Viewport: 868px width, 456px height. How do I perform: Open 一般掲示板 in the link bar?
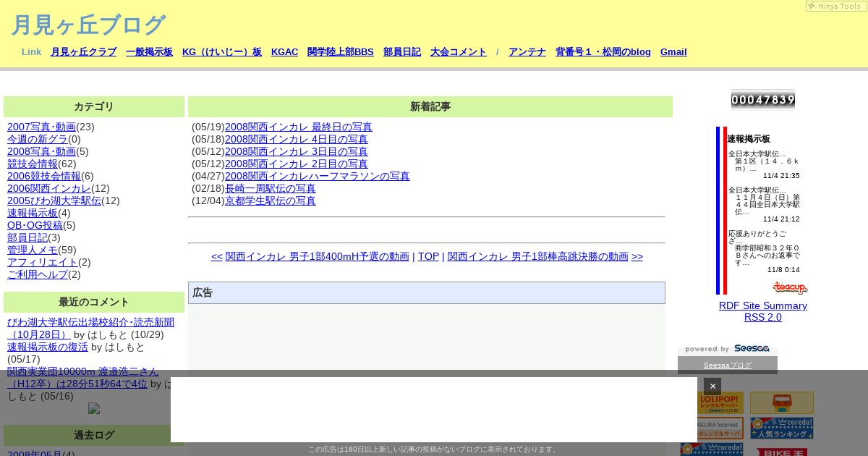click(x=149, y=52)
